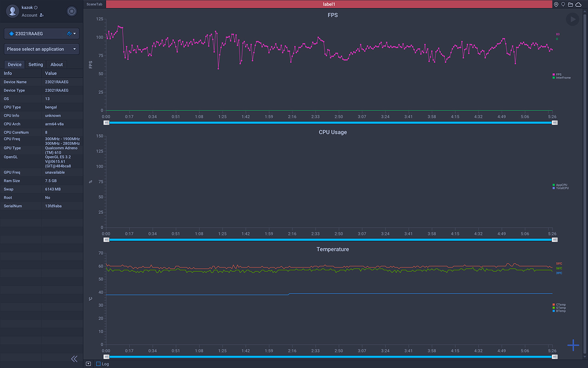The width and height of the screenshot is (588, 368).
Task: Click CPU Usage chart left range handle
Action: click(107, 240)
